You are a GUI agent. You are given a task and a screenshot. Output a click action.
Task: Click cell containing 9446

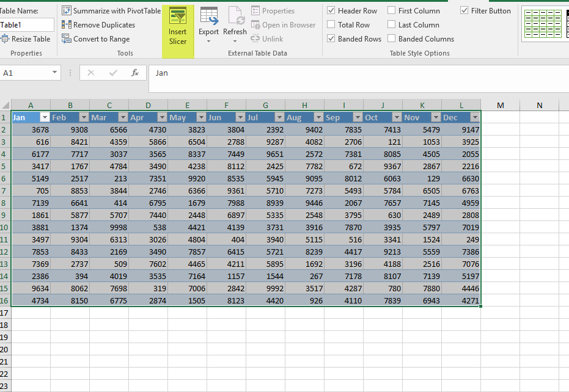pyautogui.click(x=305, y=203)
